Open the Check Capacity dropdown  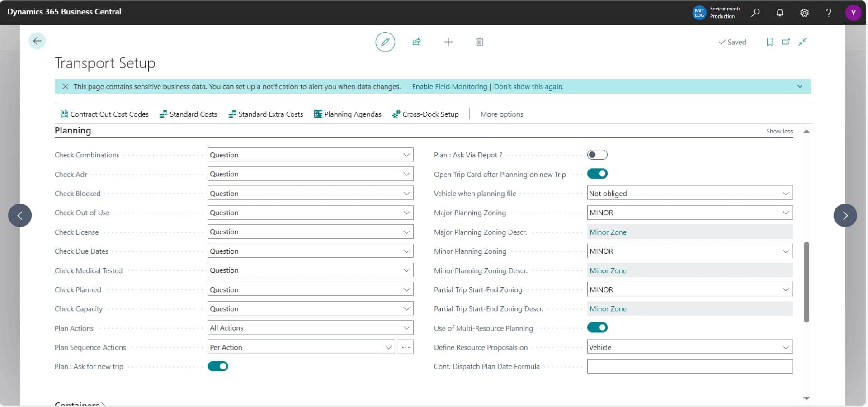(310, 308)
